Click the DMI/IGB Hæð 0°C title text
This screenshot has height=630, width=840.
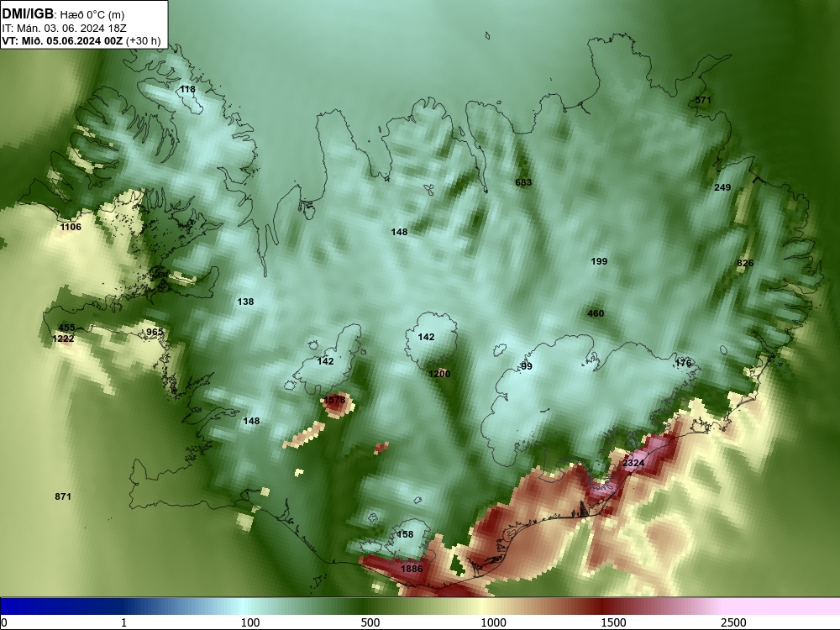point(63,14)
